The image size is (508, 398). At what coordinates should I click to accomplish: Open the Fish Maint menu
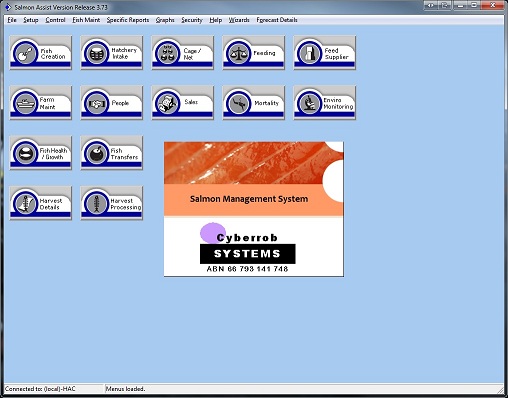pos(86,20)
